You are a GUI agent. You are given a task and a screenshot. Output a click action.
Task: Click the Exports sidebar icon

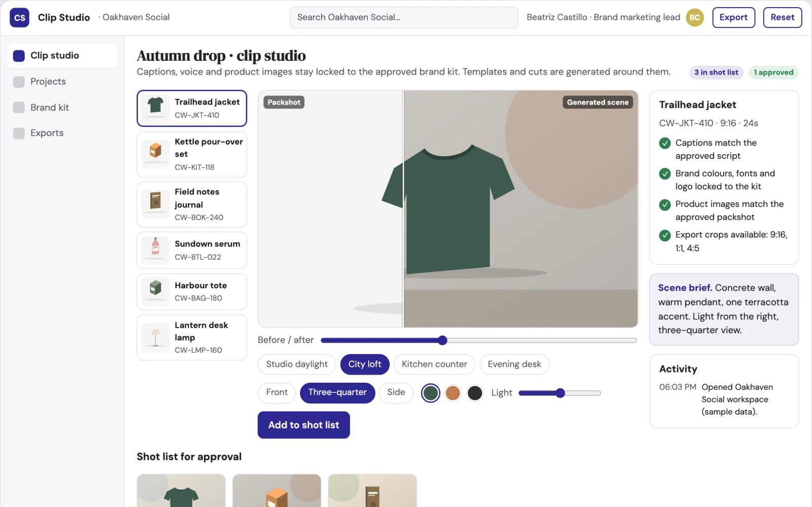click(x=19, y=133)
